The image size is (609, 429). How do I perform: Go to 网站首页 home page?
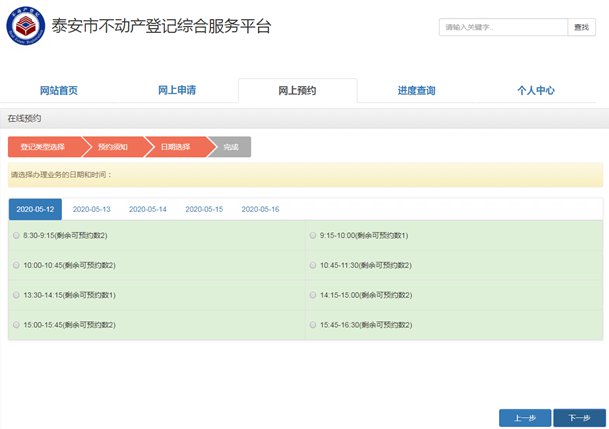click(58, 91)
